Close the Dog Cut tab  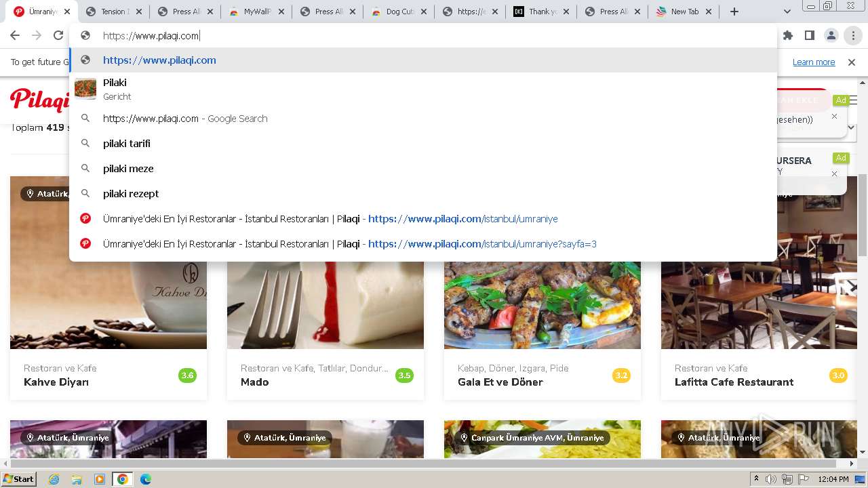[423, 12]
